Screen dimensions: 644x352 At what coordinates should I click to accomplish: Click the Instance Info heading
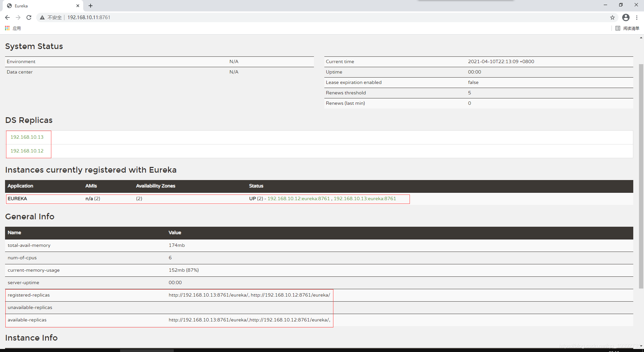[x=32, y=338]
